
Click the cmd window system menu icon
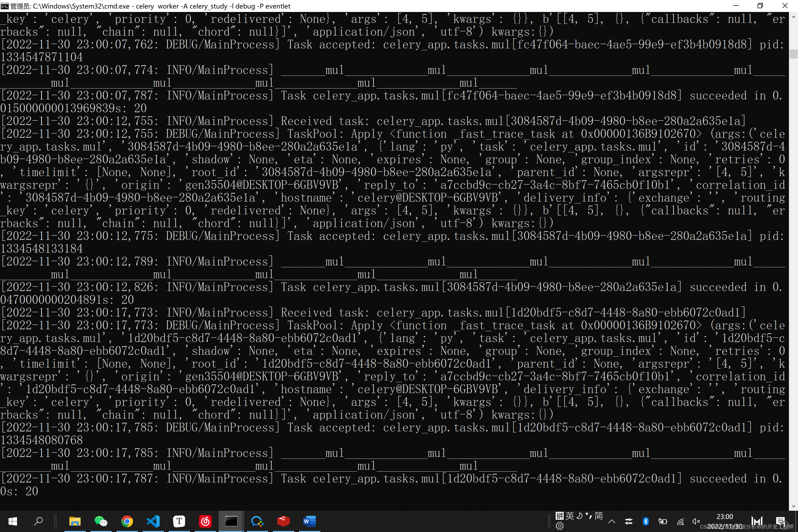5,6
